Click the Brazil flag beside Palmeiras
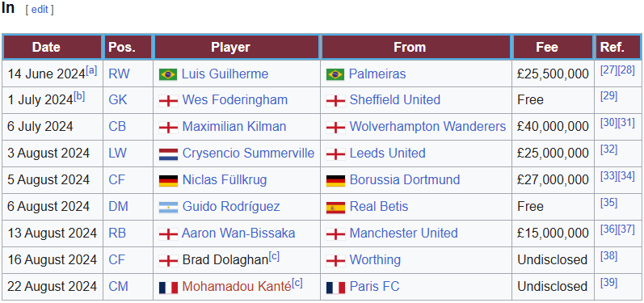 [335, 74]
